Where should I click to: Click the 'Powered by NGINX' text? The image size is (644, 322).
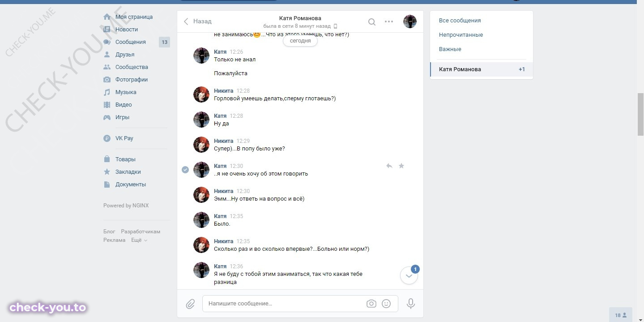tap(126, 206)
